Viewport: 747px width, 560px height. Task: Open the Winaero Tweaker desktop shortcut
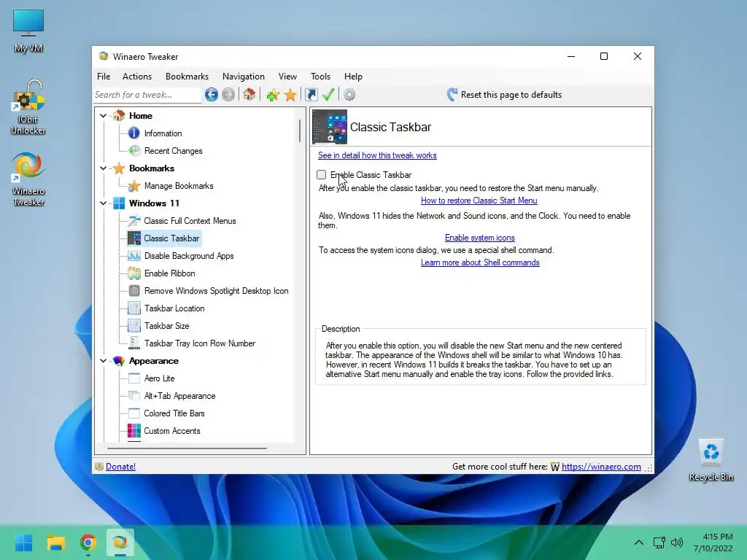click(x=28, y=179)
